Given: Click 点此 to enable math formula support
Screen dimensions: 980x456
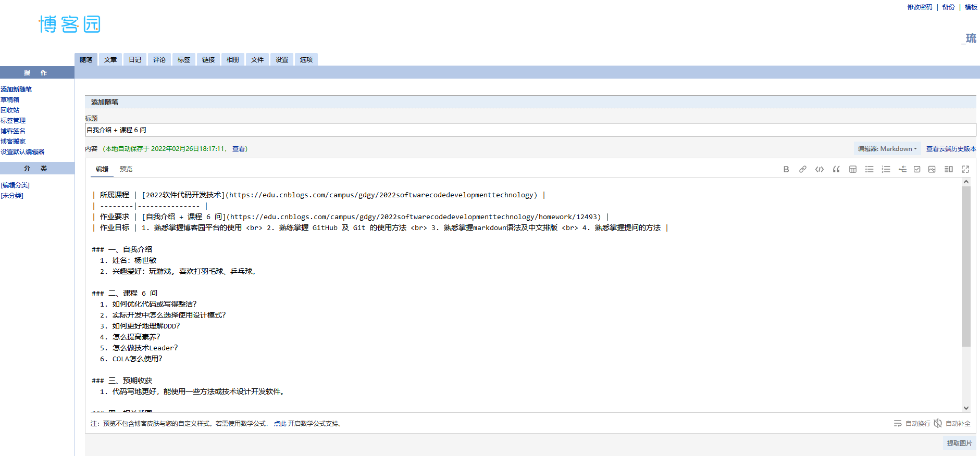Looking at the screenshot, I should [280, 424].
